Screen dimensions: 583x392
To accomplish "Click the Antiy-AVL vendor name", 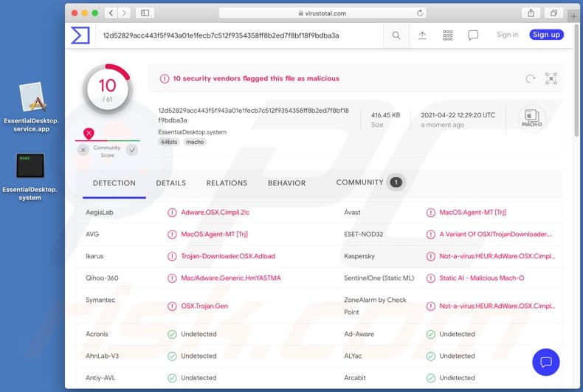I will 100,378.
